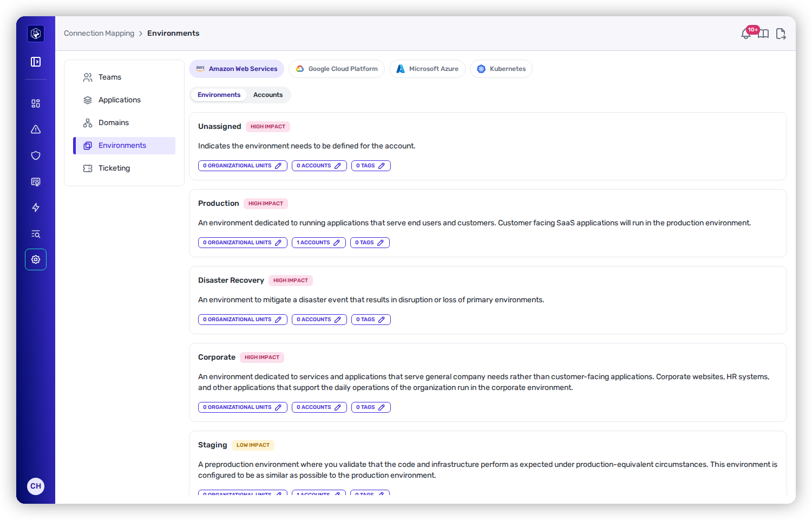Click the Connection Mapping breadcrumb link
Viewport: 812px width, 520px height.
(x=99, y=34)
